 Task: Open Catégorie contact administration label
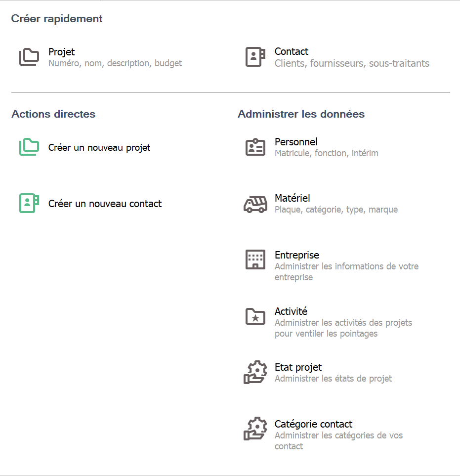pos(313,424)
